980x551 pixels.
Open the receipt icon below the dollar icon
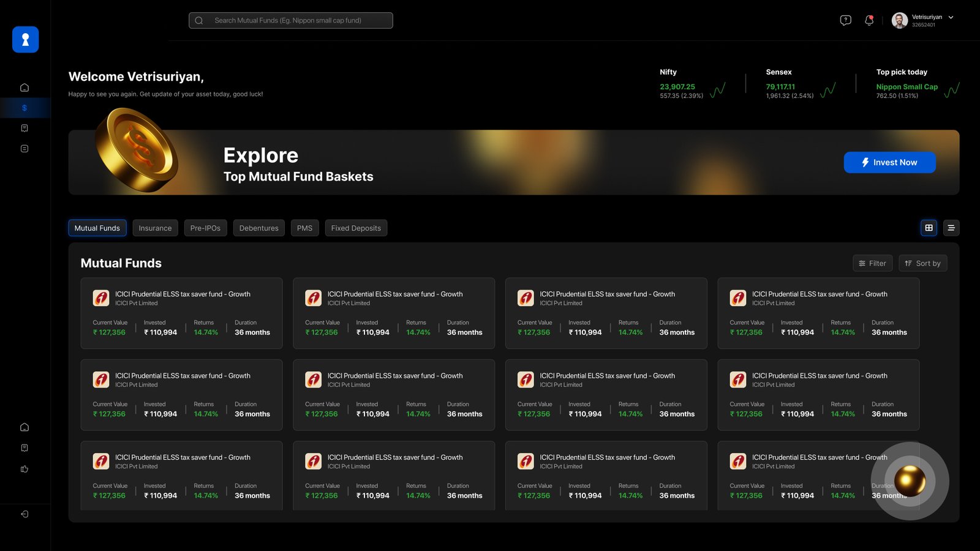(24, 128)
